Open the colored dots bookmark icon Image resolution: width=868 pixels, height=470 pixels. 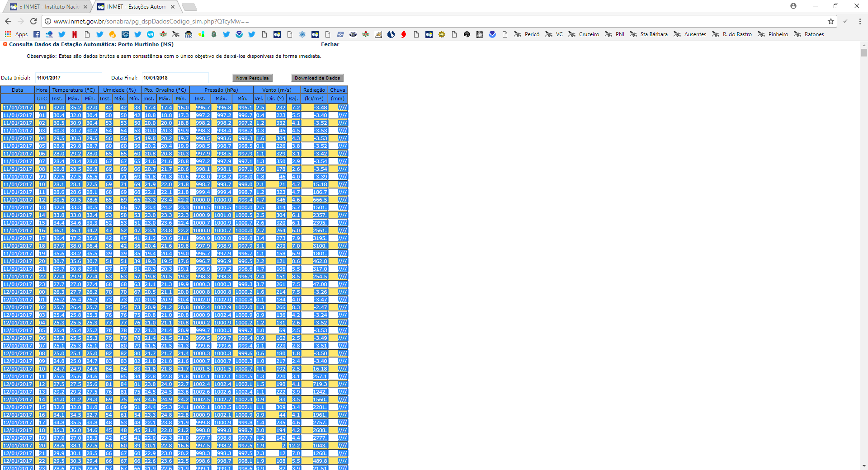point(201,34)
